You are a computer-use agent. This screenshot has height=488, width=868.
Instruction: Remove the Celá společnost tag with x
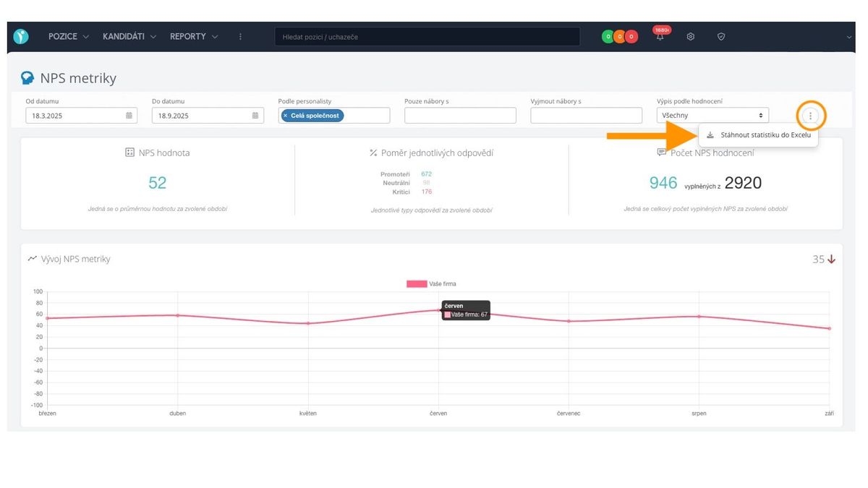point(286,116)
